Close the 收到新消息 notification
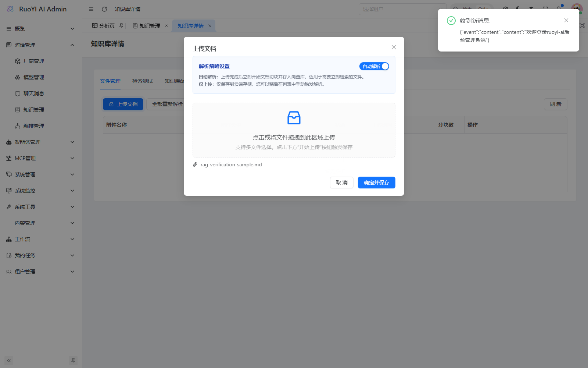This screenshot has width=588, height=368. (x=566, y=20)
